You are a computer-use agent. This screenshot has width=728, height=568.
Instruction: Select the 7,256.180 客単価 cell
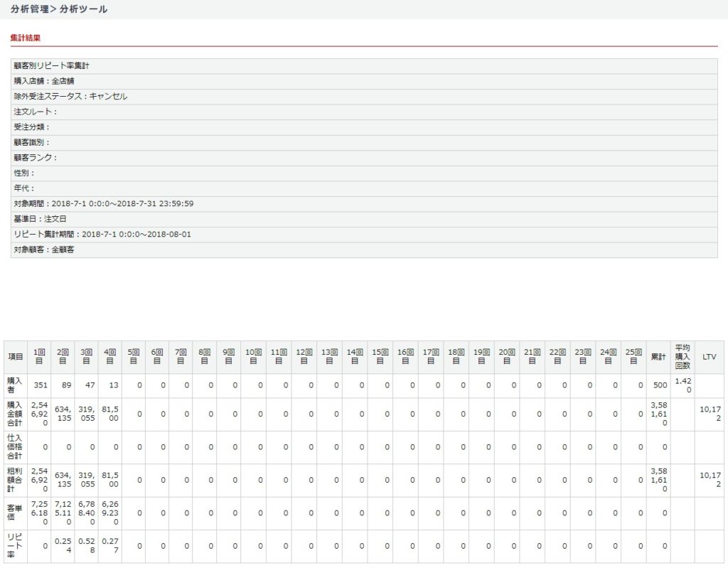click(x=40, y=513)
